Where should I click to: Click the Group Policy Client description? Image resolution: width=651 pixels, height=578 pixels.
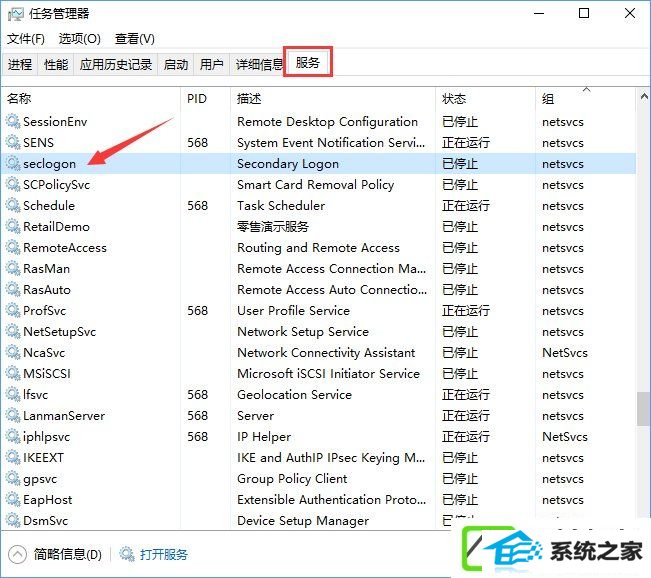(292, 479)
